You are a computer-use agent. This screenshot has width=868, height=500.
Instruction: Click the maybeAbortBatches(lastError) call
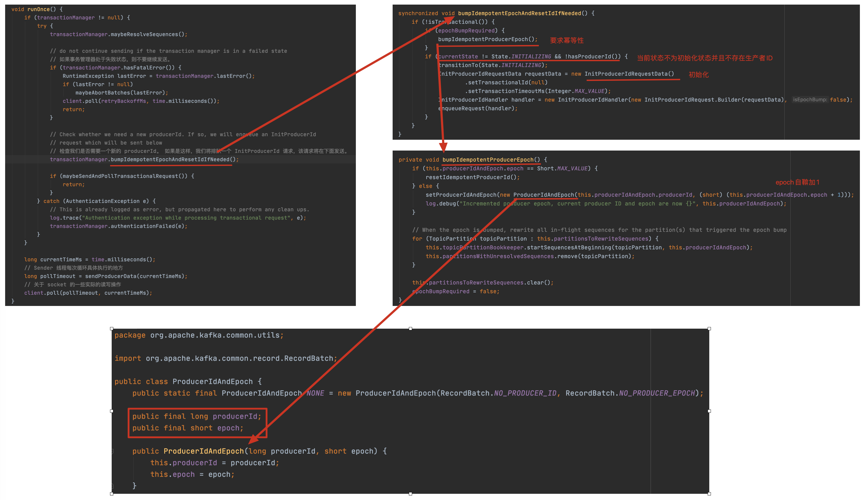[x=121, y=93]
